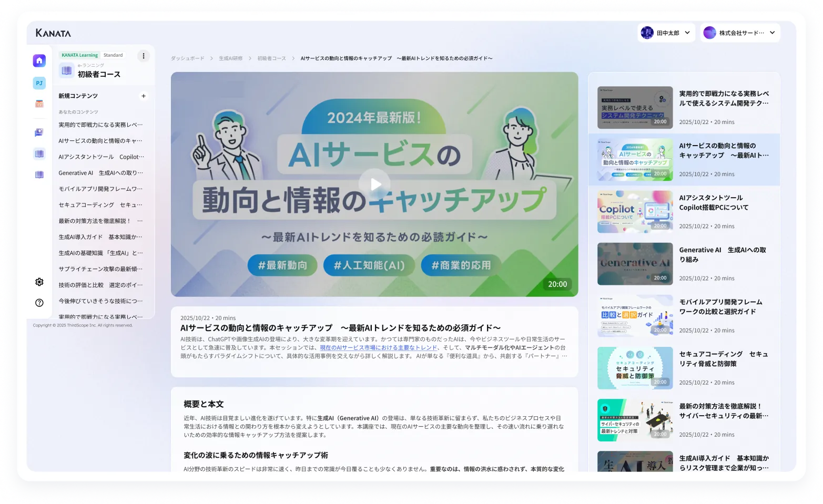Screen dimensions: 823x504
Task: Expand the 株式会社サード organization dropdown
Action: click(x=740, y=33)
